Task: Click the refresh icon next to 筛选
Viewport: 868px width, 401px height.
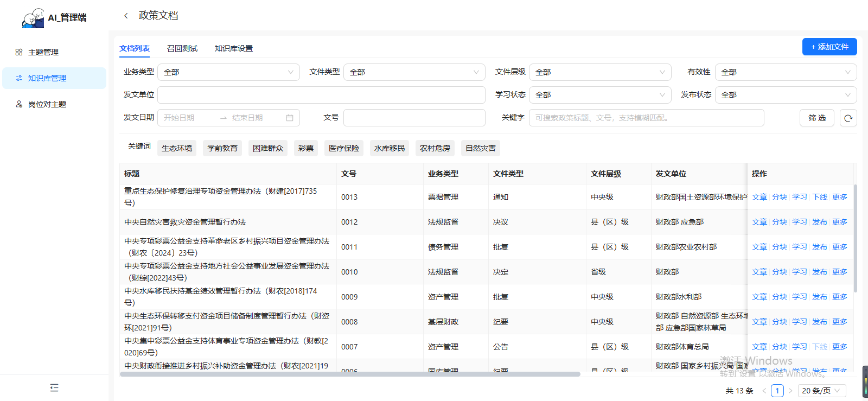Action: click(848, 118)
